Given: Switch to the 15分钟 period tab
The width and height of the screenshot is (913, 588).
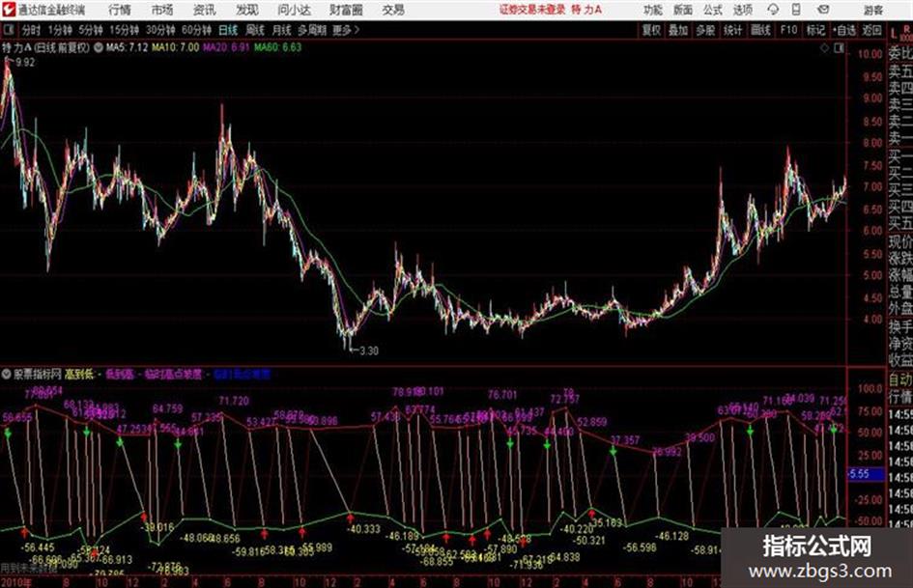Looking at the screenshot, I should coord(125,30).
